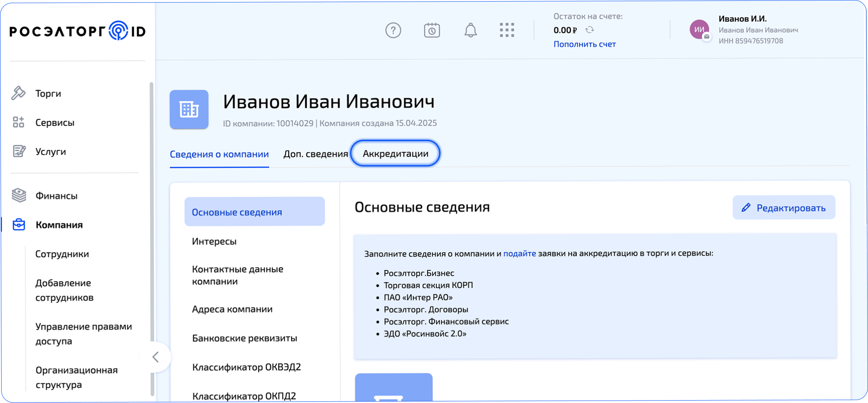The image size is (868, 403).
Task: Click the Компания briefcase icon
Action: coord(19,224)
